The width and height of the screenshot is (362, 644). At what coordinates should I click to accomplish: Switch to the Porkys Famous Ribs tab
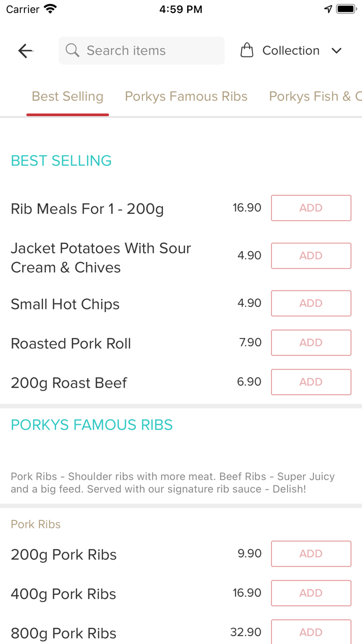pyautogui.click(x=186, y=96)
